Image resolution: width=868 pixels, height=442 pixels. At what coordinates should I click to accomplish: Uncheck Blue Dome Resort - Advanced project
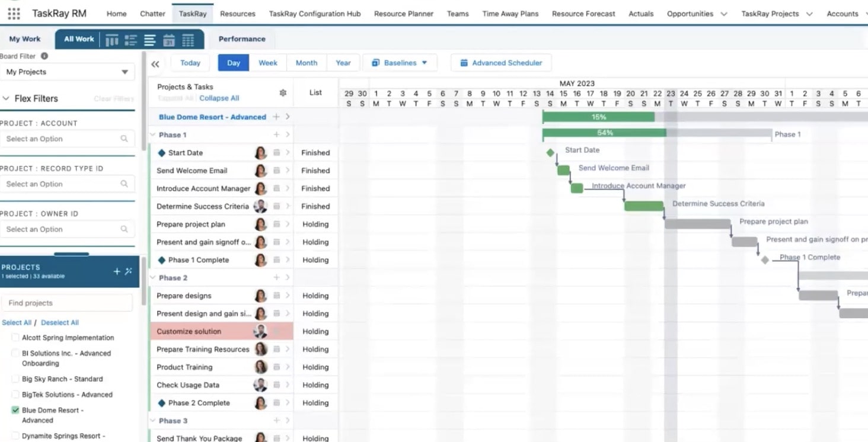click(15, 410)
